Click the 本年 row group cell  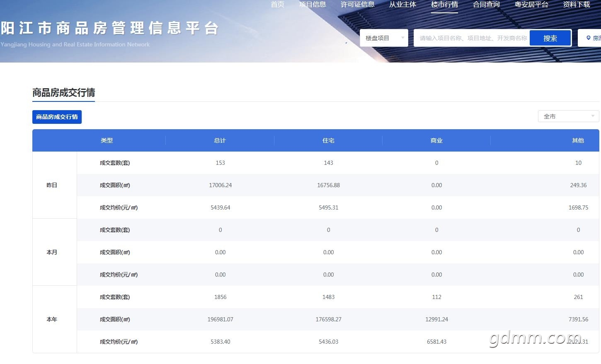coord(52,319)
